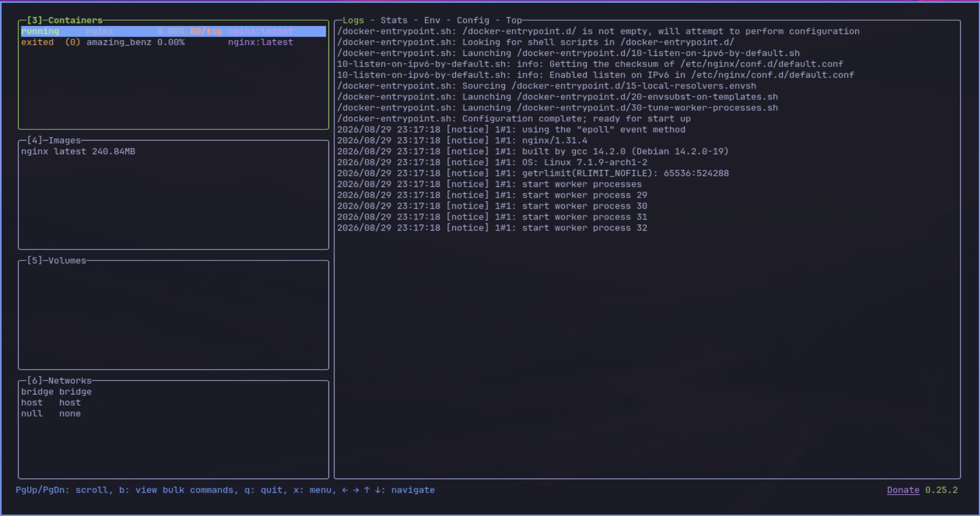Click the 'x: menu' hint

[x=312, y=490]
